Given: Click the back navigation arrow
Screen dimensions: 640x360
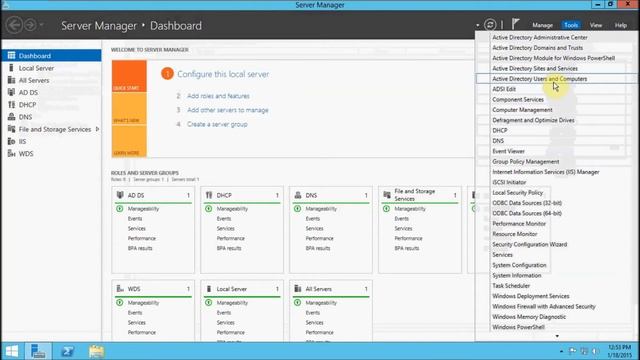Looking at the screenshot, I should (14, 25).
